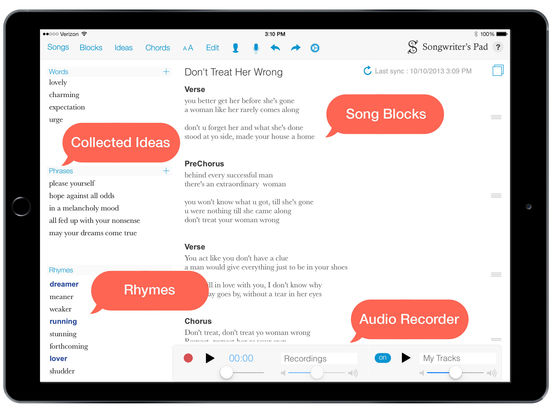Tap the Songwriter's Pad logo
552x414 pixels.
pyautogui.click(x=447, y=47)
